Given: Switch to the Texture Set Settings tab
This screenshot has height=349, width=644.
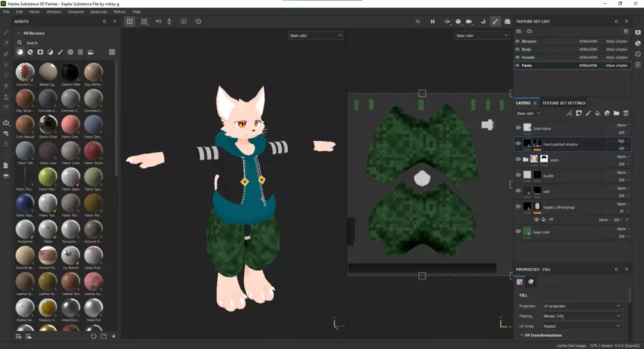Looking at the screenshot, I should 563,103.
